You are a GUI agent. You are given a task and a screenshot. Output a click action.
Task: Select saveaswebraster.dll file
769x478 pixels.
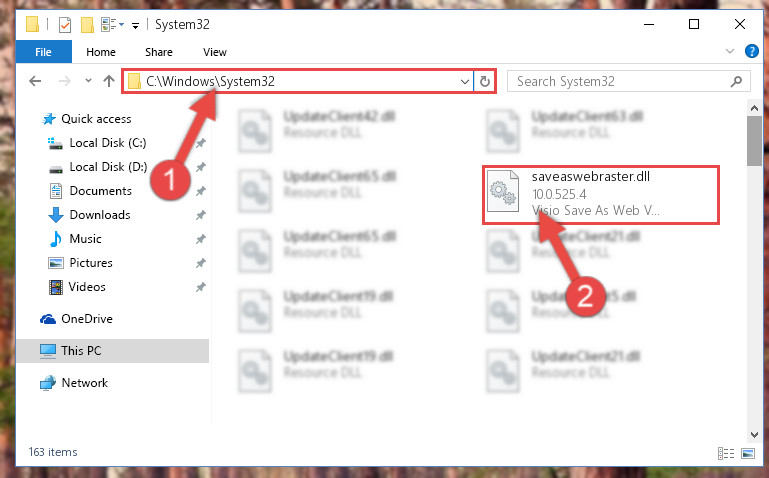pos(601,195)
